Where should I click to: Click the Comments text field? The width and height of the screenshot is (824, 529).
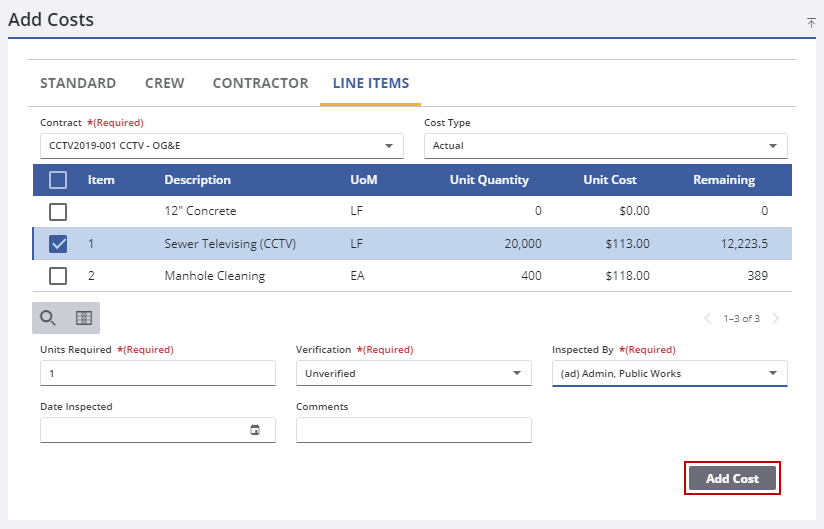click(x=413, y=430)
